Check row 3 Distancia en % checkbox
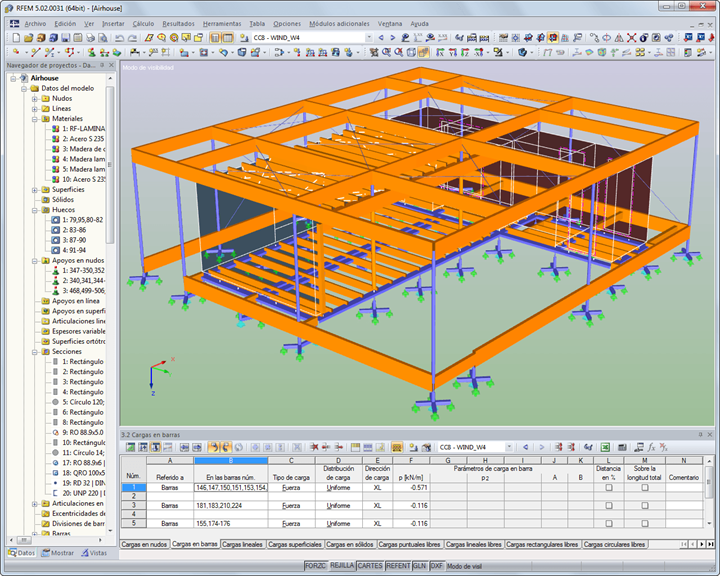The width and height of the screenshot is (720, 576). point(609,505)
